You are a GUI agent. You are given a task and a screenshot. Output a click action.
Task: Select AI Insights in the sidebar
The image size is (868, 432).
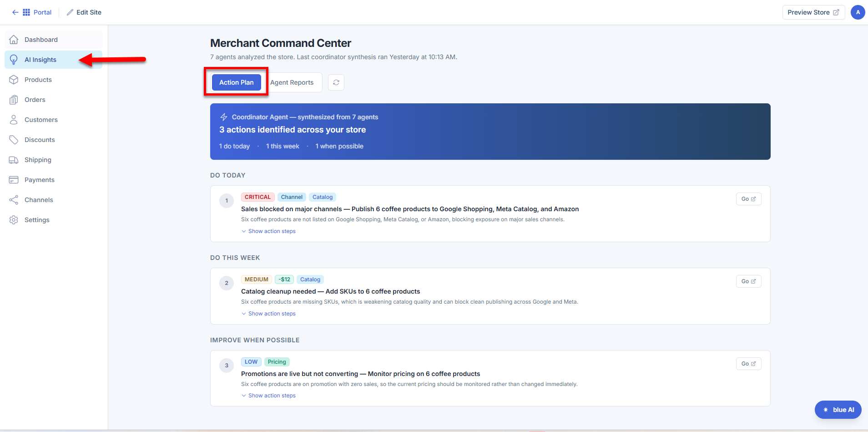pyautogui.click(x=54, y=60)
